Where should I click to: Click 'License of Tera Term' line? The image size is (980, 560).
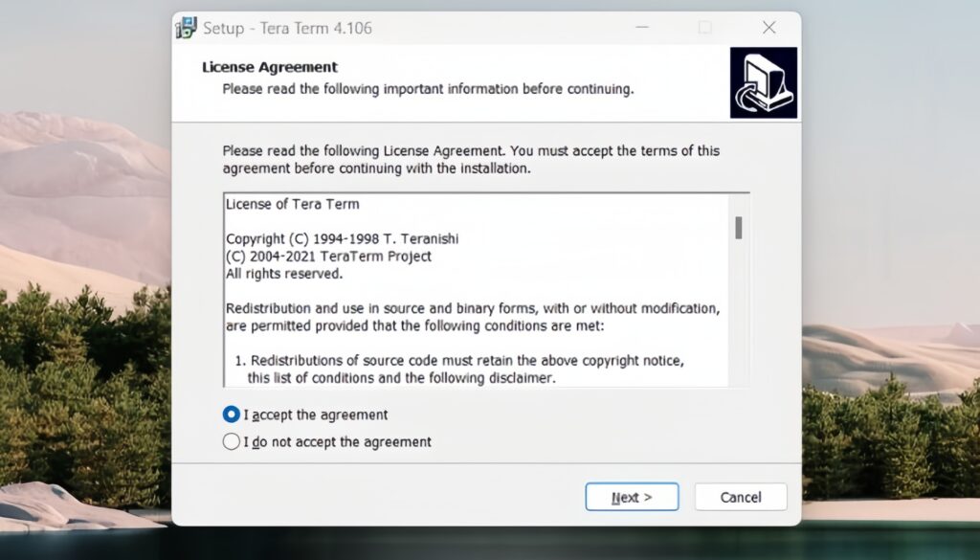point(293,204)
